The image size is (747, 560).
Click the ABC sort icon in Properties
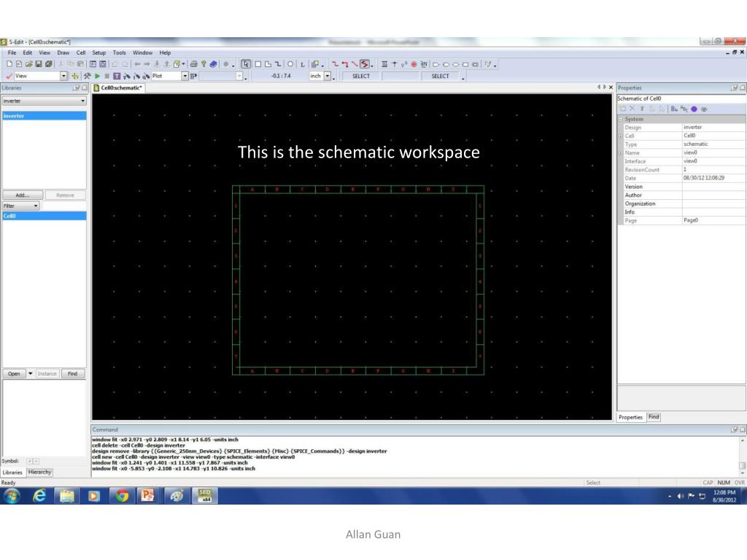tap(684, 109)
